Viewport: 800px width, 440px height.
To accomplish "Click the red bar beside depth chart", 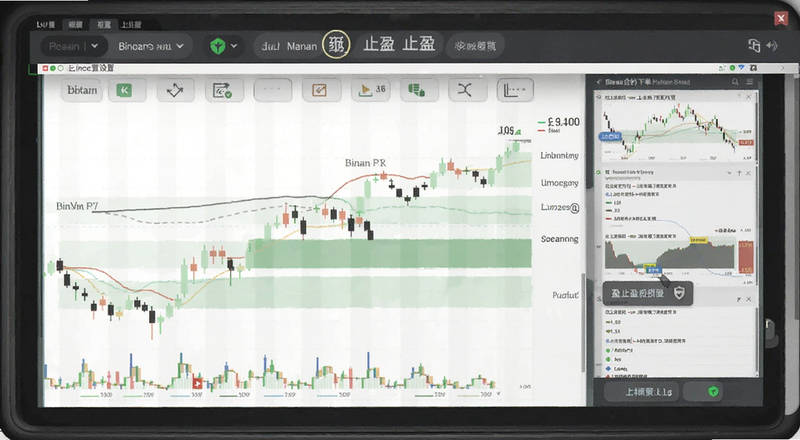I will tap(745, 257).
